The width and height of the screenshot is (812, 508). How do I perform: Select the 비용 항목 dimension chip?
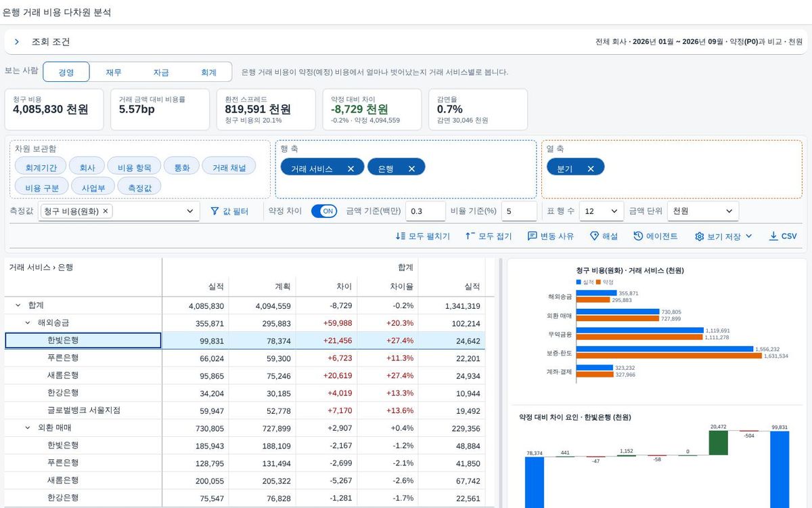[134, 167]
